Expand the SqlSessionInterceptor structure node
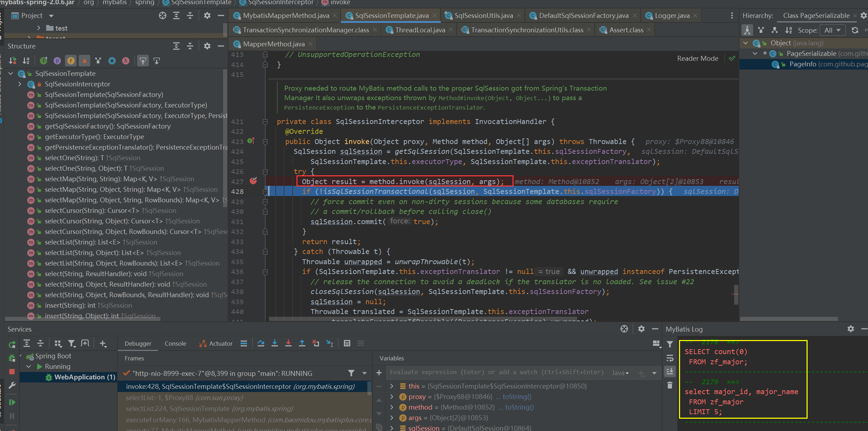The image size is (868, 431). tap(20, 84)
